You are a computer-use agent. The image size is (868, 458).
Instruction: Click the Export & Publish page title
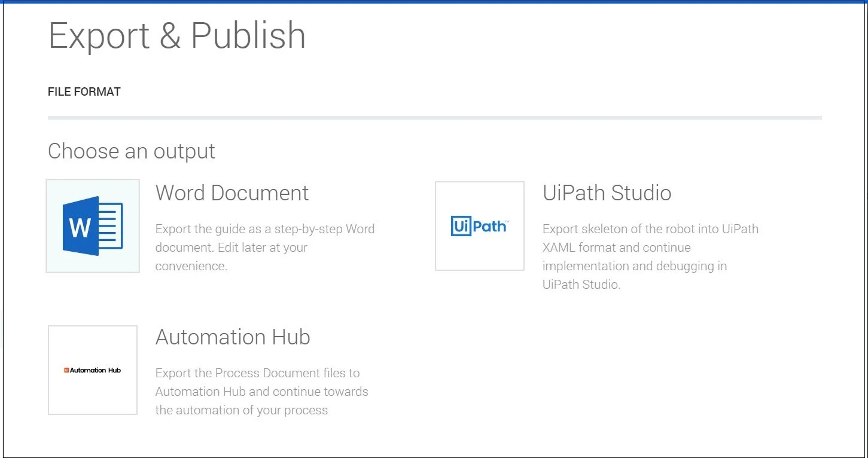point(177,35)
